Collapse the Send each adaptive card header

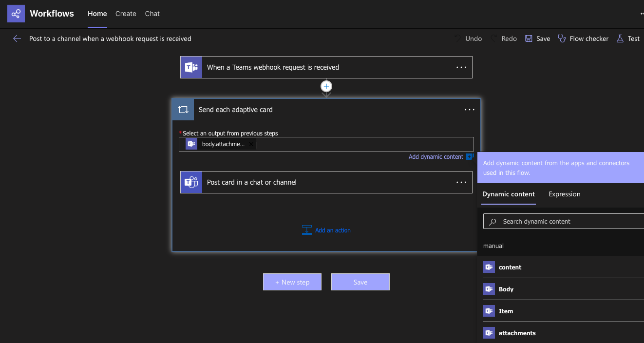click(326, 110)
